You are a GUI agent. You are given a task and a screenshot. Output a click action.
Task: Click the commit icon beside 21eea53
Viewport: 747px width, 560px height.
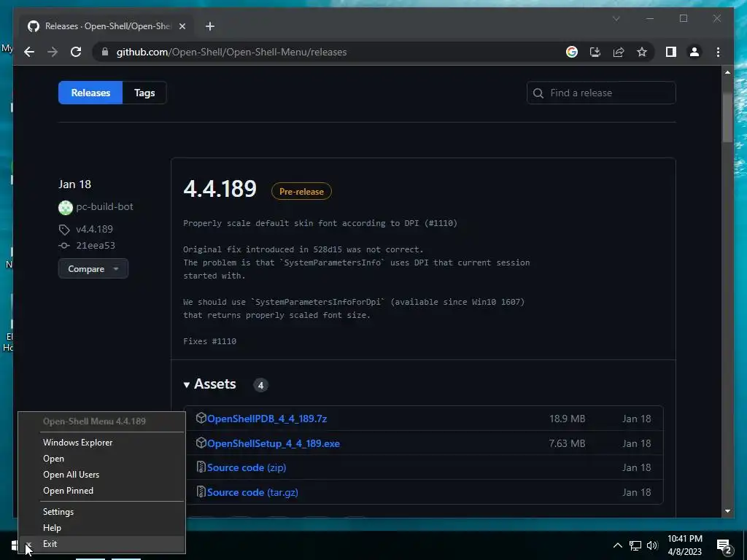pos(64,246)
